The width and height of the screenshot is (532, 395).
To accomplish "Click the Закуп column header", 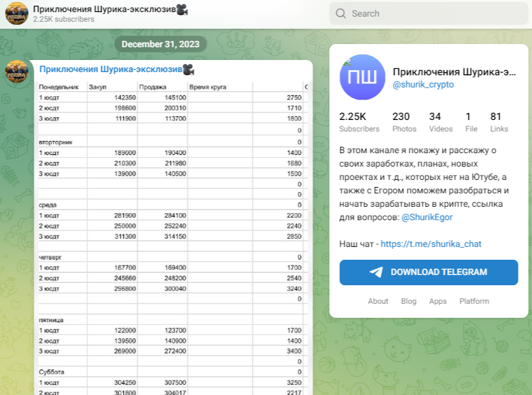I will [x=98, y=87].
